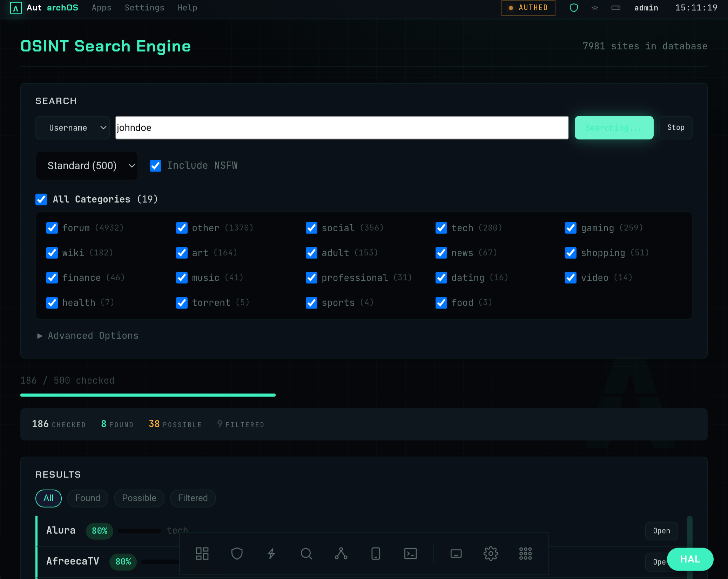Image resolution: width=728 pixels, height=579 pixels.
Task: Open the app grid dots dock icon
Action: click(x=525, y=554)
